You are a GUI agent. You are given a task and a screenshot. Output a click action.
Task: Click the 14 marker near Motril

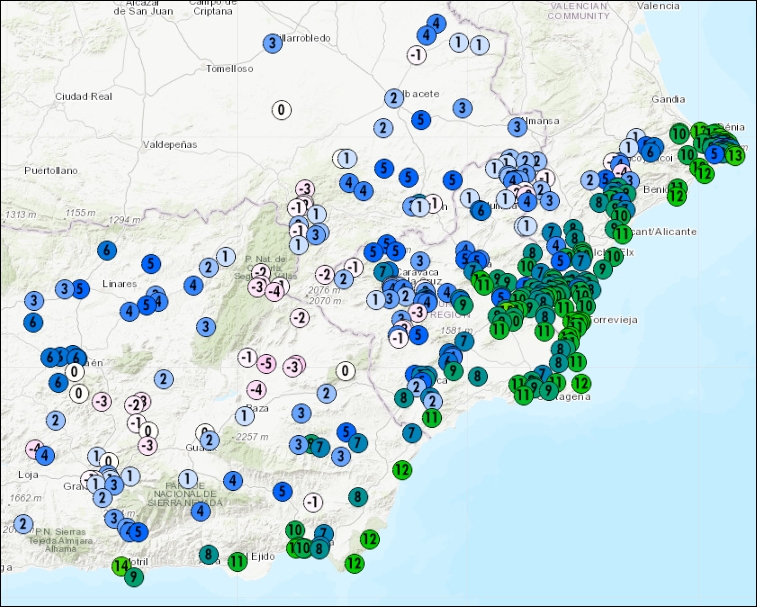121,566
